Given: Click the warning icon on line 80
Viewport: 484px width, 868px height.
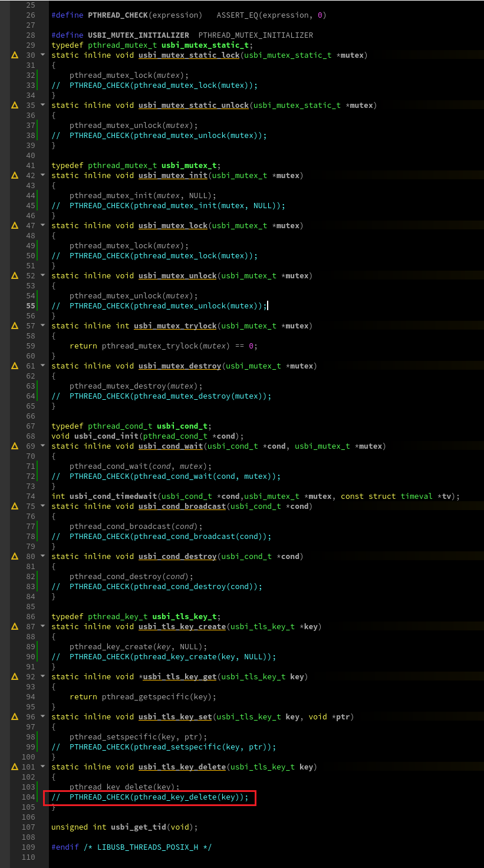Looking at the screenshot, I should [x=15, y=557].
